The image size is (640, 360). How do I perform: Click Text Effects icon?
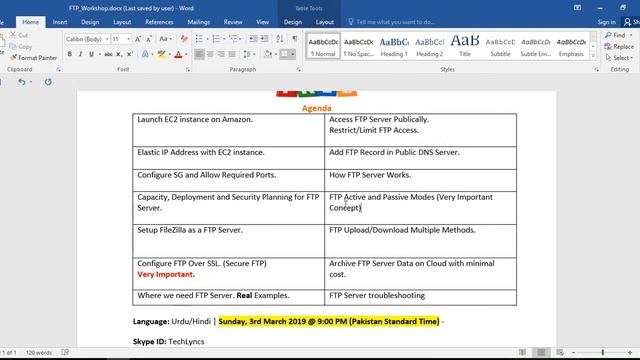tap(145, 54)
